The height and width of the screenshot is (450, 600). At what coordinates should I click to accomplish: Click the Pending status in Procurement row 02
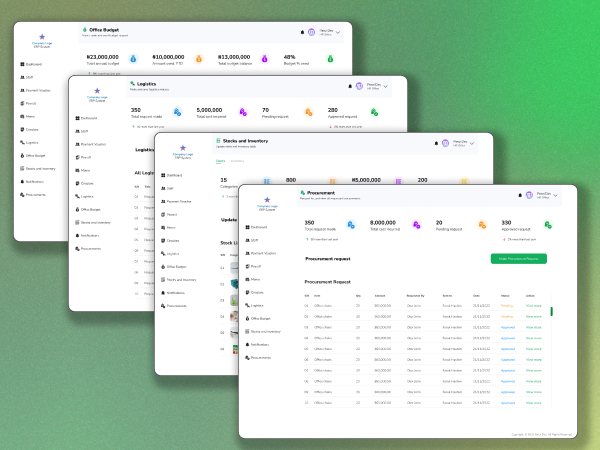coord(507,316)
